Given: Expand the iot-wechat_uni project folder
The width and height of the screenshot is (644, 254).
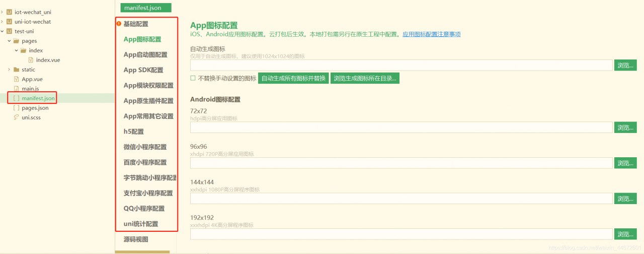Looking at the screenshot, I should 2,12.
